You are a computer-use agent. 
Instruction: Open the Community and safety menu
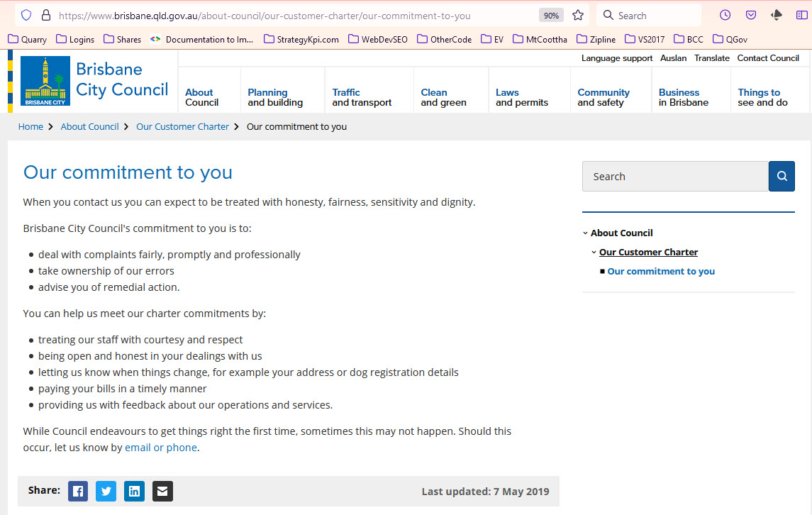pos(604,97)
